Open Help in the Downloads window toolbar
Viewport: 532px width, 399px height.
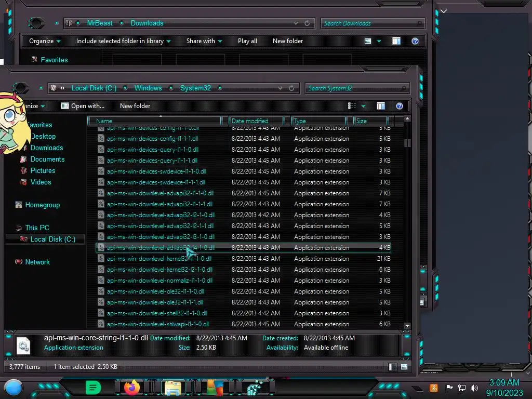coord(415,41)
